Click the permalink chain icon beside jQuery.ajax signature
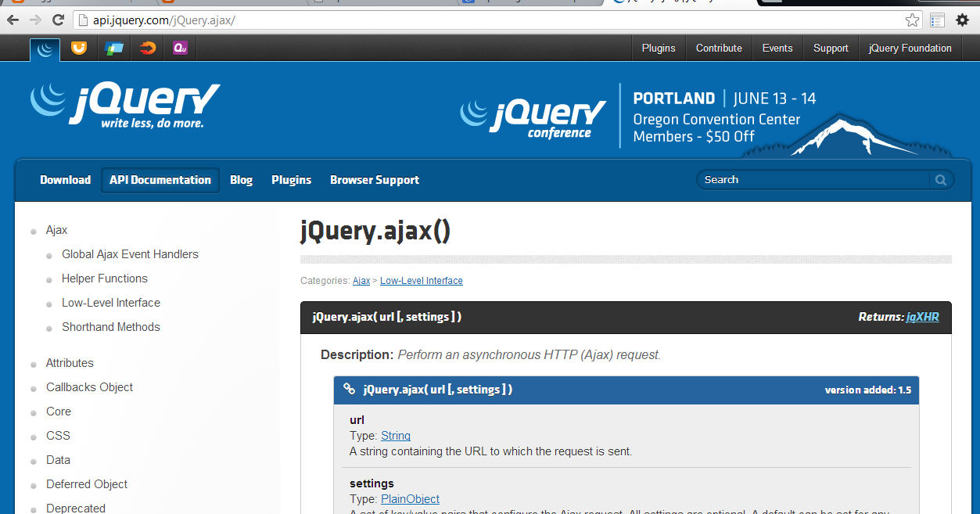The height and width of the screenshot is (514, 980). tap(350, 389)
